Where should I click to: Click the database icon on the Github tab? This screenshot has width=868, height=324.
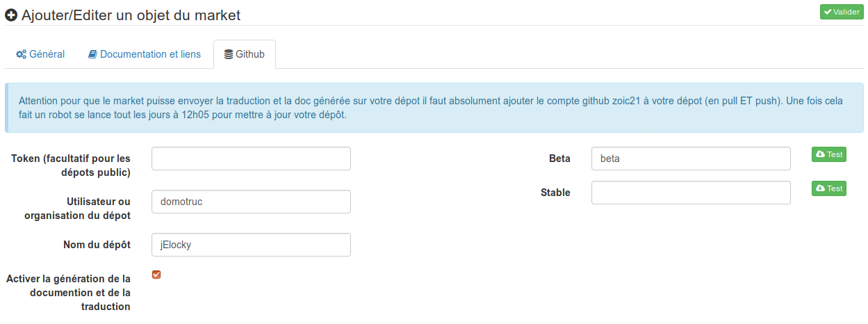[x=229, y=54]
